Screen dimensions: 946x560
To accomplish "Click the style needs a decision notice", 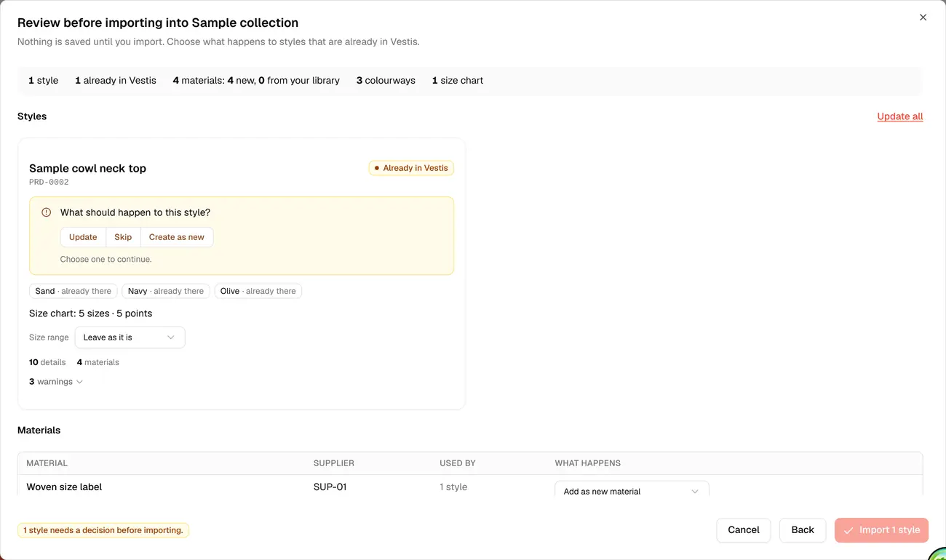I will 103,530.
